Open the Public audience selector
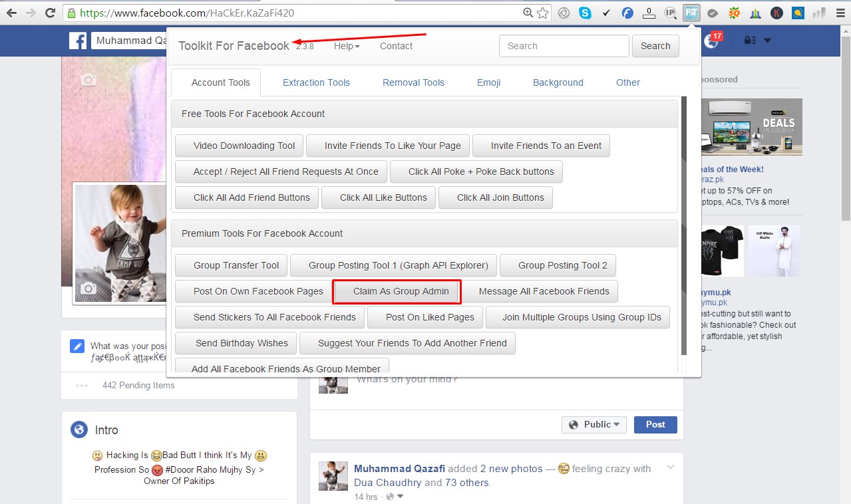The height and width of the screenshot is (504, 851). 594,424
